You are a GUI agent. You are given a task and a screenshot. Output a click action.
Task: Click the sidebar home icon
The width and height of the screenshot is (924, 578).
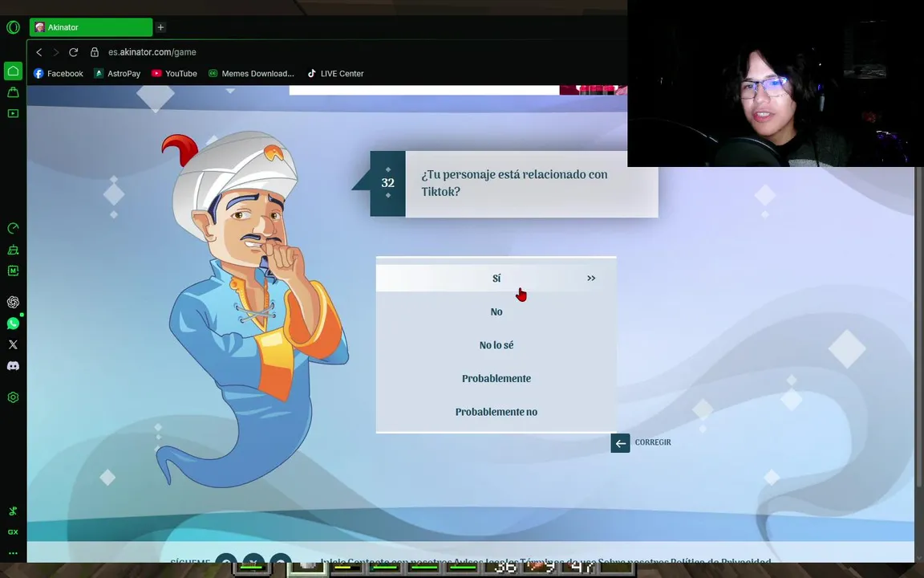tap(13, 71)
